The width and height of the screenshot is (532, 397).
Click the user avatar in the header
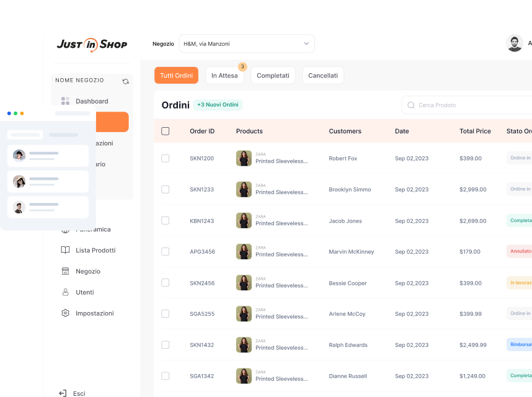click(x=515, y=43)
